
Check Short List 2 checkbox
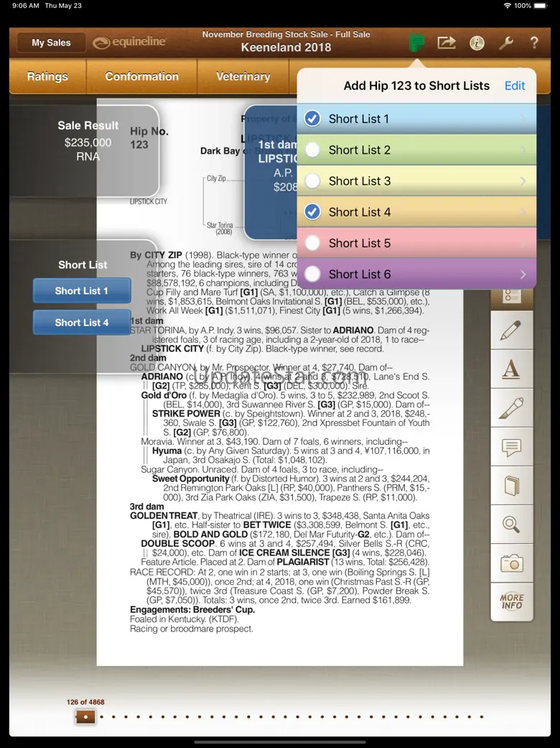coord(312,149)
